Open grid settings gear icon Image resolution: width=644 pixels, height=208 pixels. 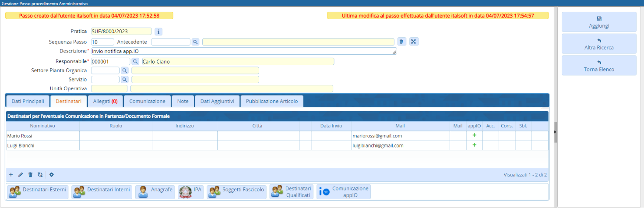point(51,175)
